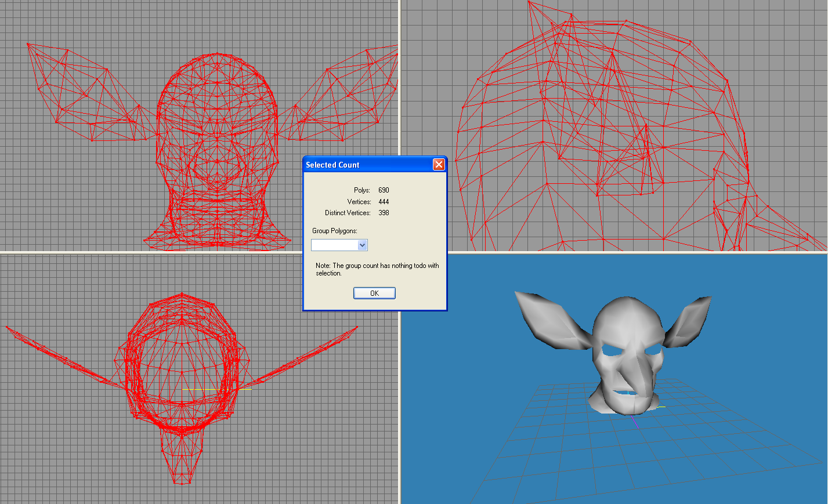
Task: Click the wireframe nose in top view
Action: coord(182,455)
